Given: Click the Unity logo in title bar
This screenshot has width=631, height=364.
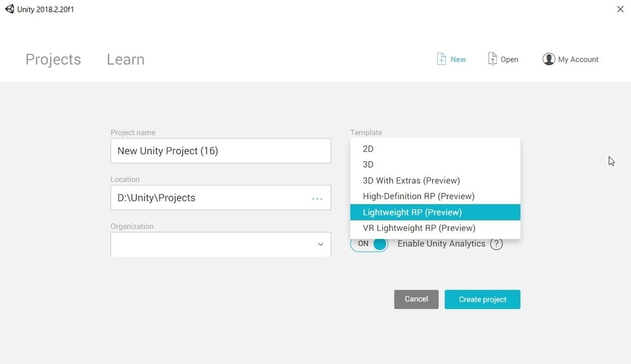Looking at the screenshot, I should click(9, 9).
